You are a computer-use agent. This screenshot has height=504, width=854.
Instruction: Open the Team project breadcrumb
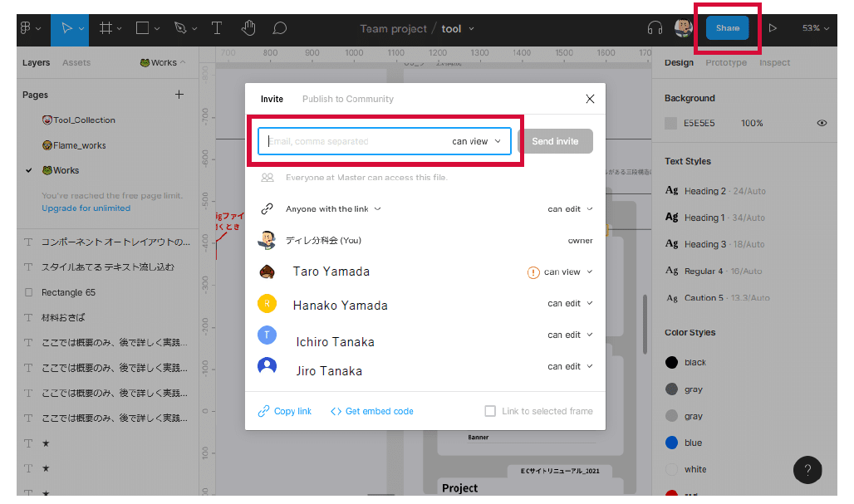click(393, 29)
